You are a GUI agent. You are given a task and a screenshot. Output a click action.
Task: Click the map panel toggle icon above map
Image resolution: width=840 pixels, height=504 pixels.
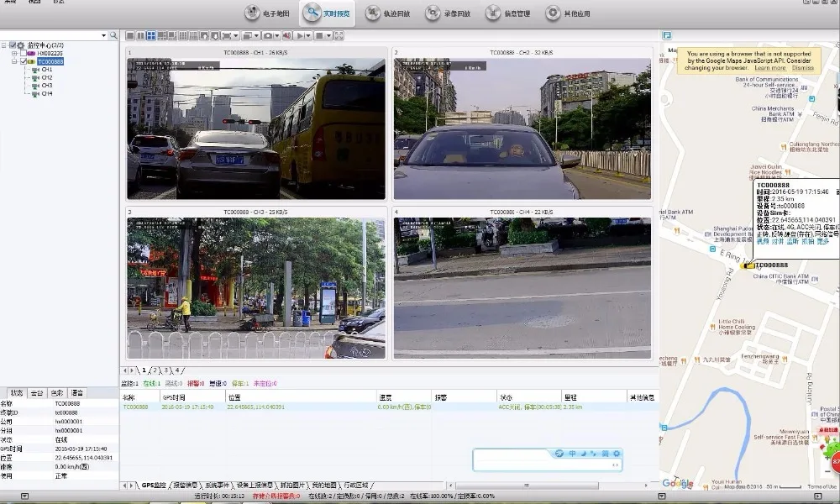(667, 35)
